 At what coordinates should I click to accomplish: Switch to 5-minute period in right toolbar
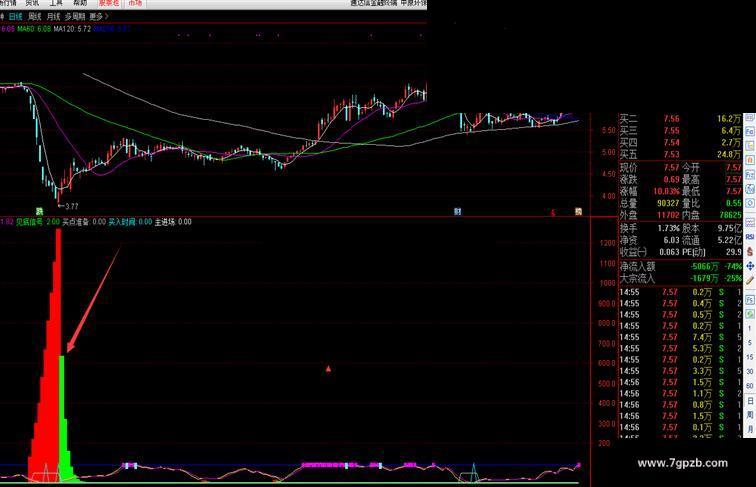[x=750, y=343]
